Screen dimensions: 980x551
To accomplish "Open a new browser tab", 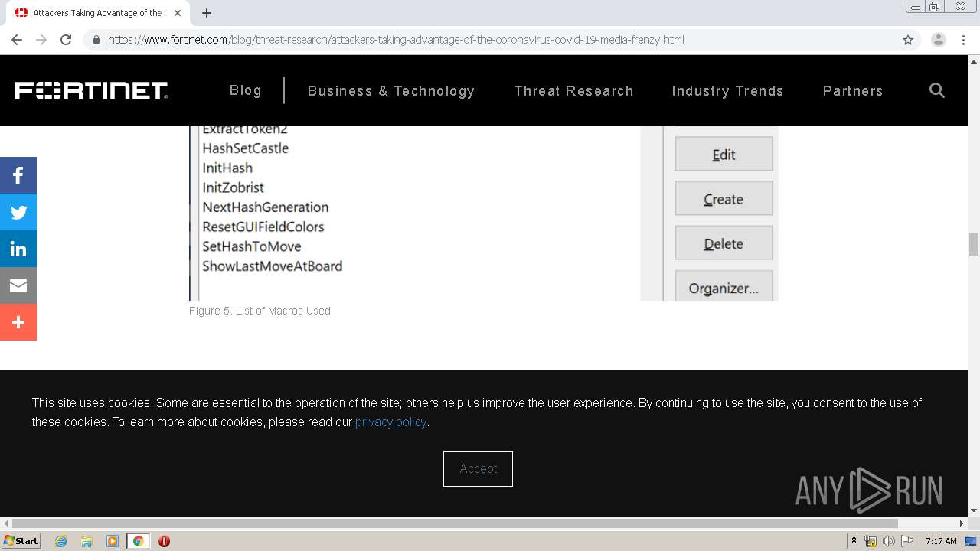I will 207,13.
